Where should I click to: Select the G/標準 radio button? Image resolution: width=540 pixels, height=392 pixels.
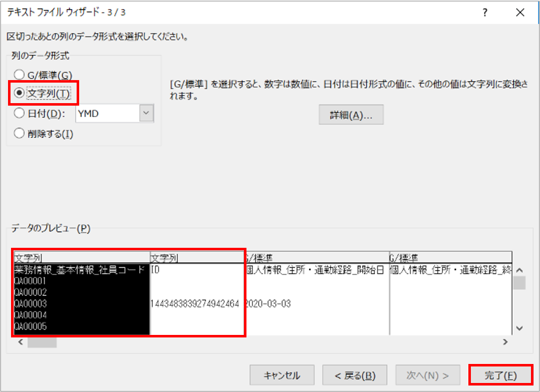click(20, 75)
